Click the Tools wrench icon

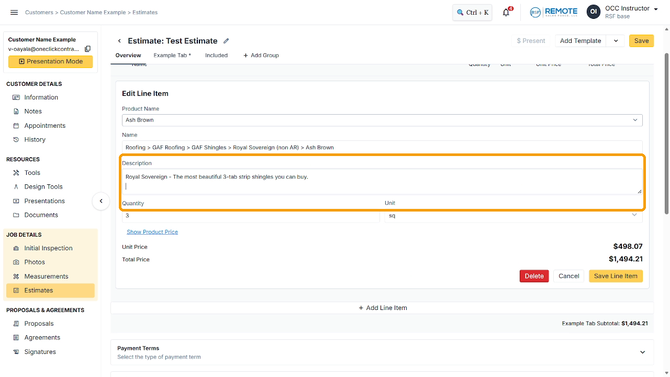coord(16,173)
